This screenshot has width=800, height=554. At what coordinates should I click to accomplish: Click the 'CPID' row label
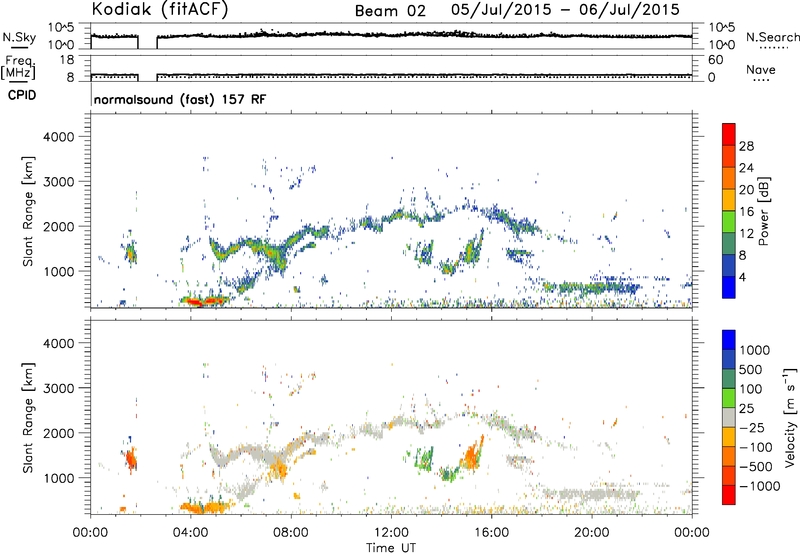point(22,95)
